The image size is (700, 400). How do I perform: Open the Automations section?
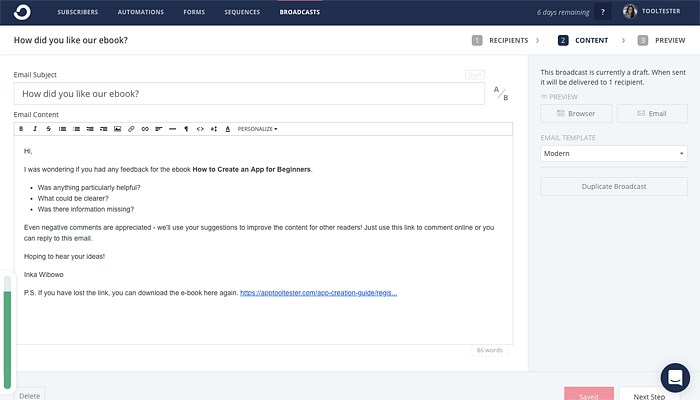(141, 12)
